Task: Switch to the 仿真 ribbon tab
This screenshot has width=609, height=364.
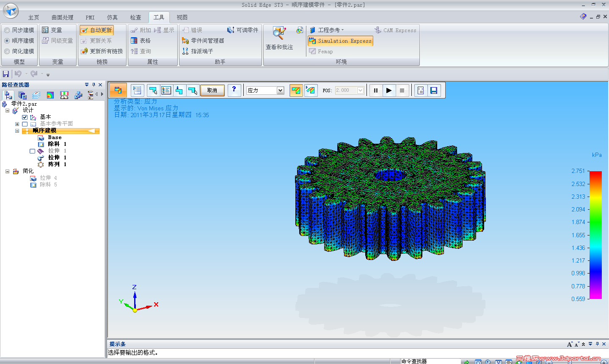Action: [x=112, y=17]
